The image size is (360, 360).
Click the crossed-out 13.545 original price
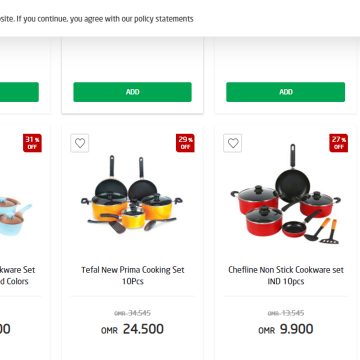coord(286,313)
